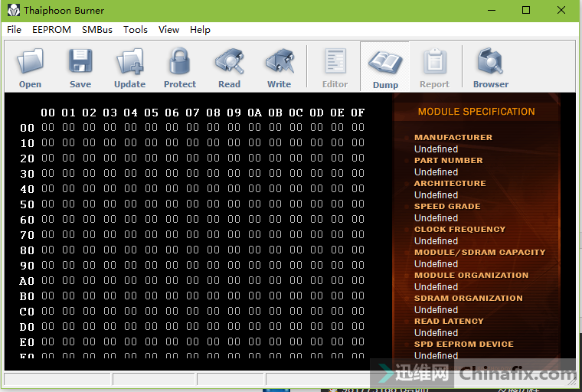The height and width of the screenshot is (392, 582).
Task: Open the EEPROM menu
Action: [51, 30]
